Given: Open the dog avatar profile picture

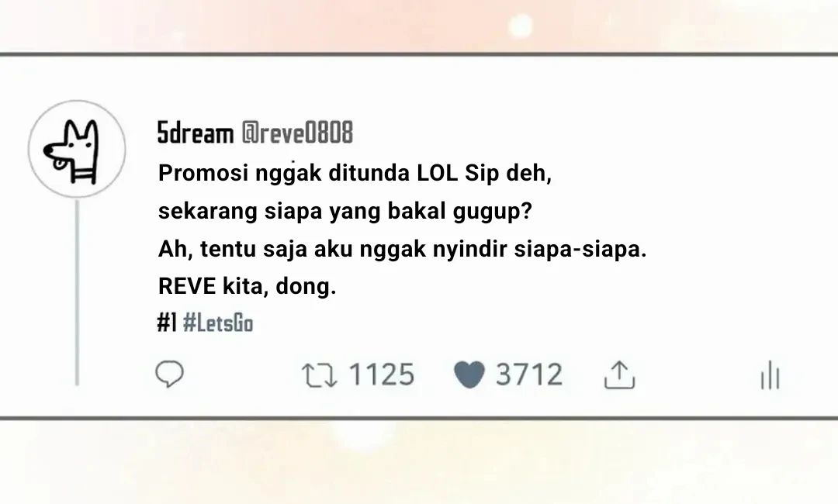Looking at the screenshot, I should pos(77,149).
